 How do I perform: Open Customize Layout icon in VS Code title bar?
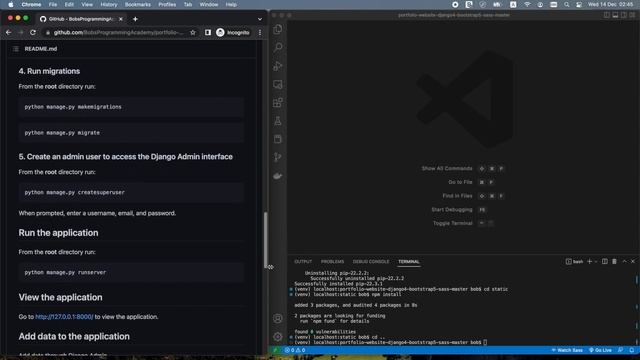coord(632,15)
